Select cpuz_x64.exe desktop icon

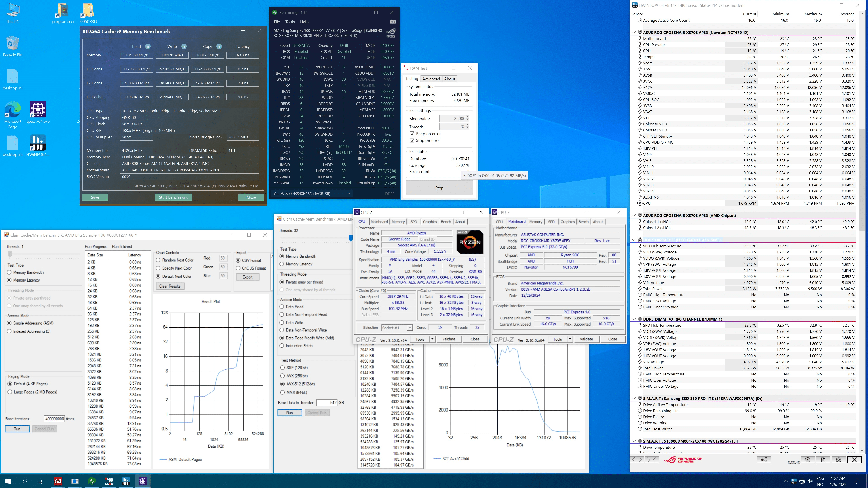pos(38,113)
